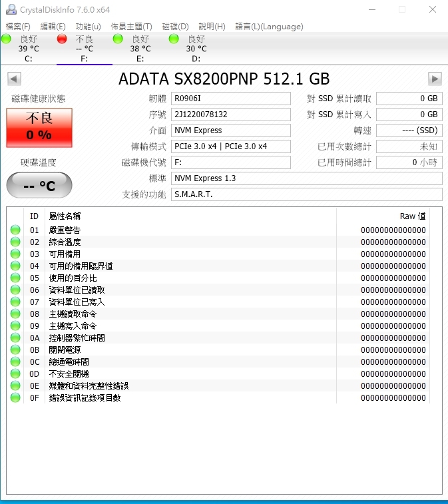Click red status icon for drive F:

point(62,39)
